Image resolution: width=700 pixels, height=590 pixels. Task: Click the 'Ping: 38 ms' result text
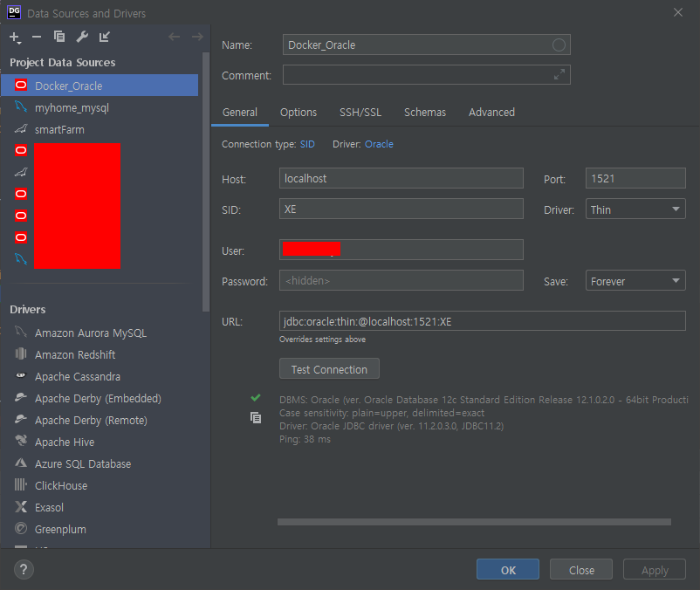[305, 439]
